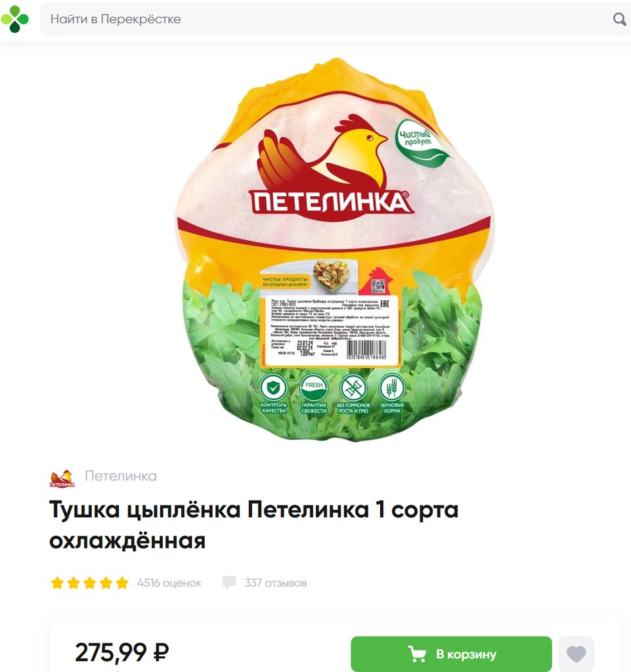This screenshot has height=672, width=631.
Task: Click the first rating star
Action: pos(57,583)
